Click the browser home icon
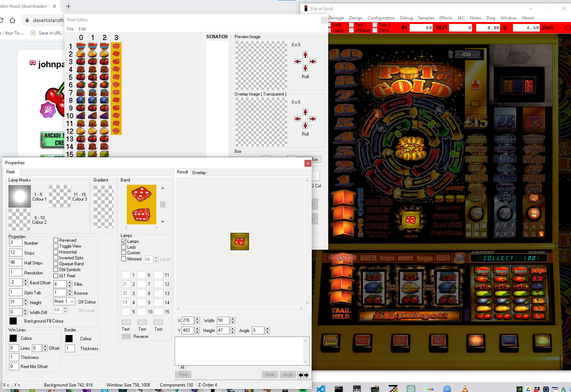Viewport: 571px width, 392px height. pyautogui.click(x=12, y=20)
